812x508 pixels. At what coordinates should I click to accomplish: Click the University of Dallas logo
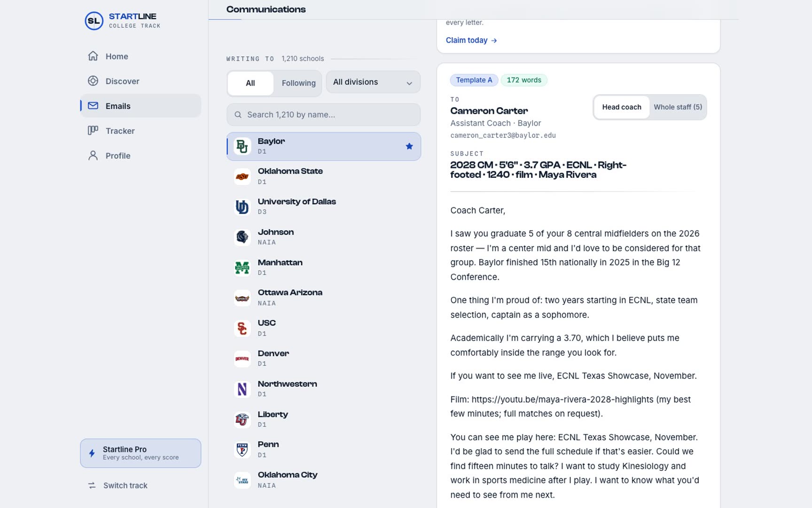coord(242,207)
